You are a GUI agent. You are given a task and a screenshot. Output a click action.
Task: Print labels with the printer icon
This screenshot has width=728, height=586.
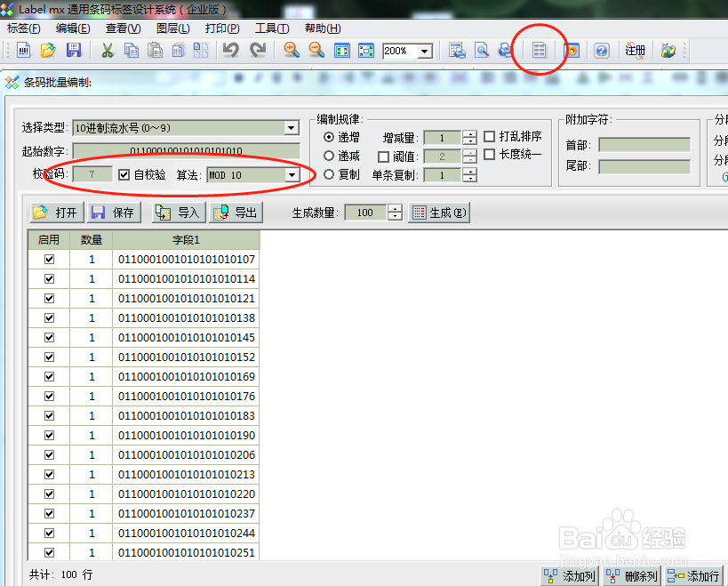506,50
